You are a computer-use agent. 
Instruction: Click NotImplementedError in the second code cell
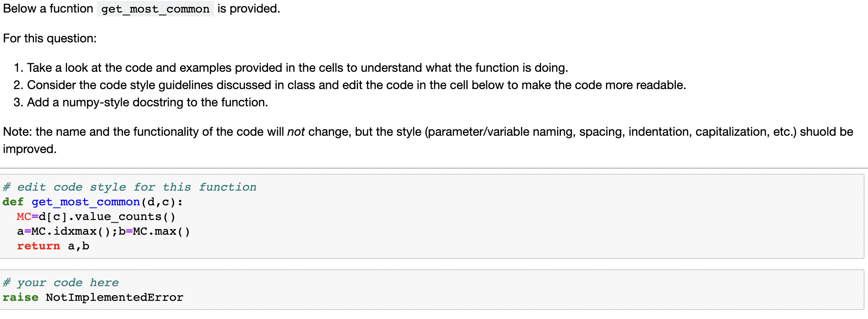click(114, 297)
